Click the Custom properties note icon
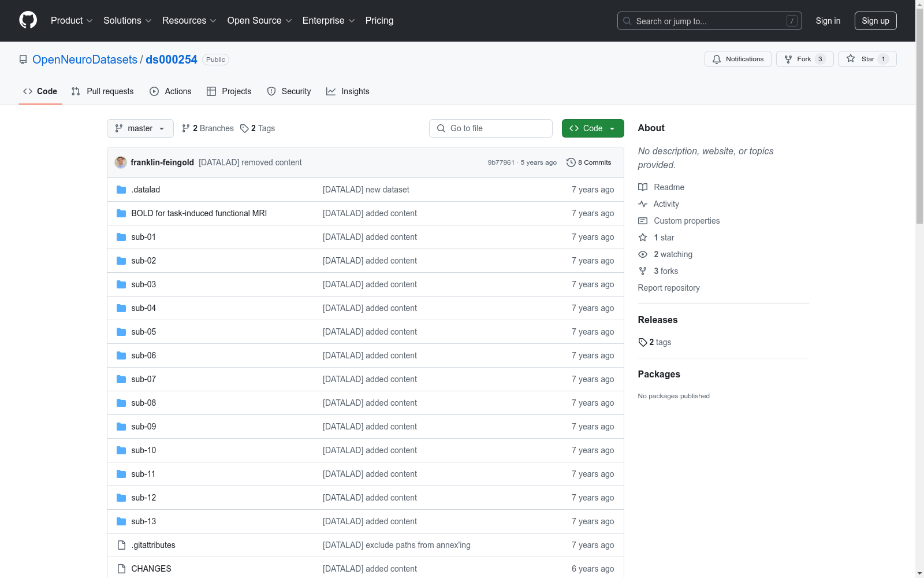Image resolution: width=924 pixels, height=578 pixels. point(643,221)
